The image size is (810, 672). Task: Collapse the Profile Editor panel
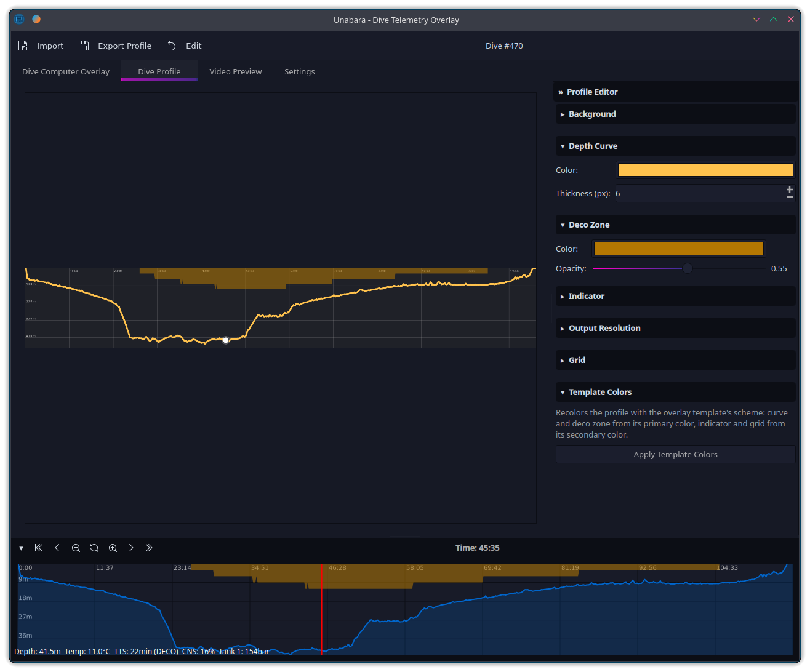pyautogui.click(x=676, y=92)
